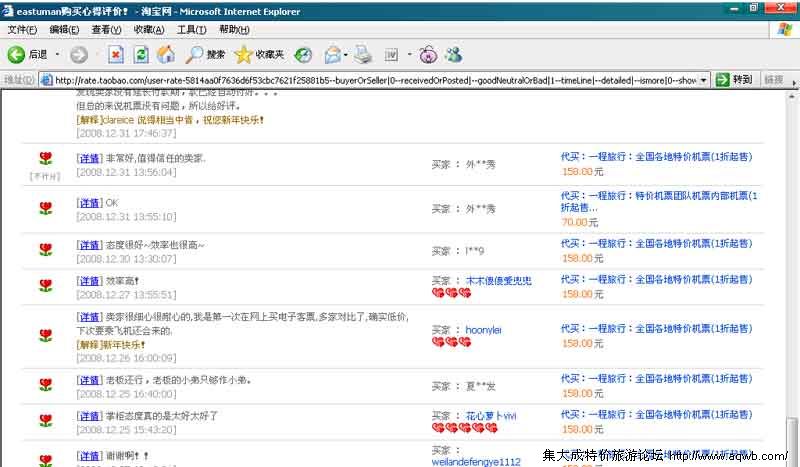Click the vertical scrollbar down arrow
The image size is (800, 467).
pos(792,459)
